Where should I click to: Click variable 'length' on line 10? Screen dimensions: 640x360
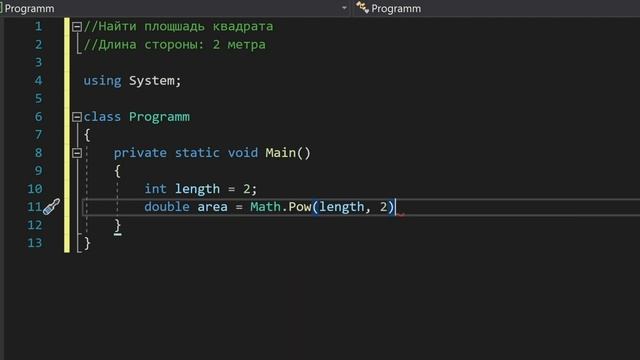(198, 189)
